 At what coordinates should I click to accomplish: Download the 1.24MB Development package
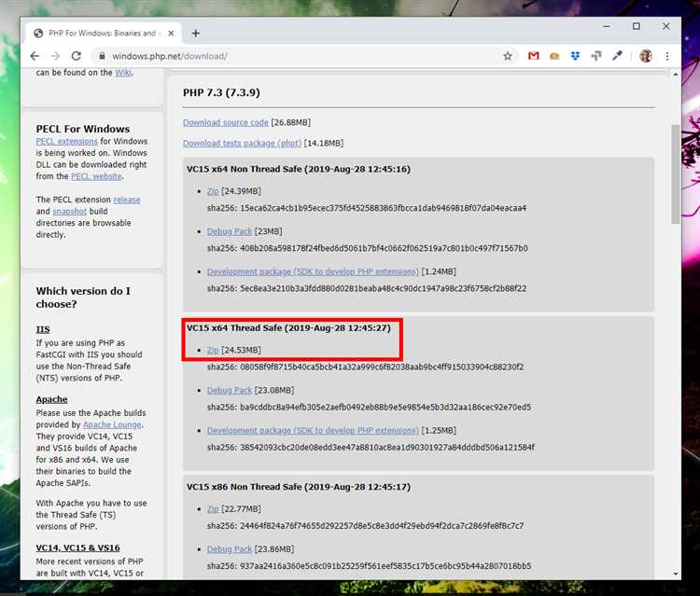tap(313, 271)
